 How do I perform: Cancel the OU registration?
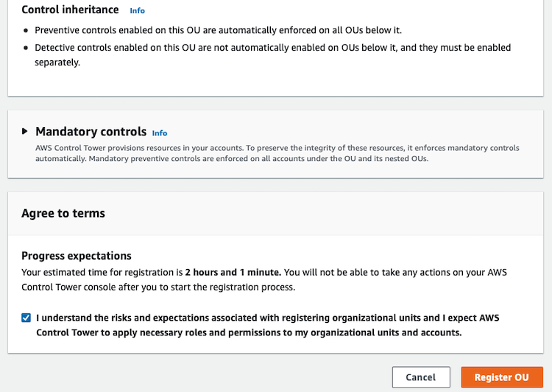[421, 377]
